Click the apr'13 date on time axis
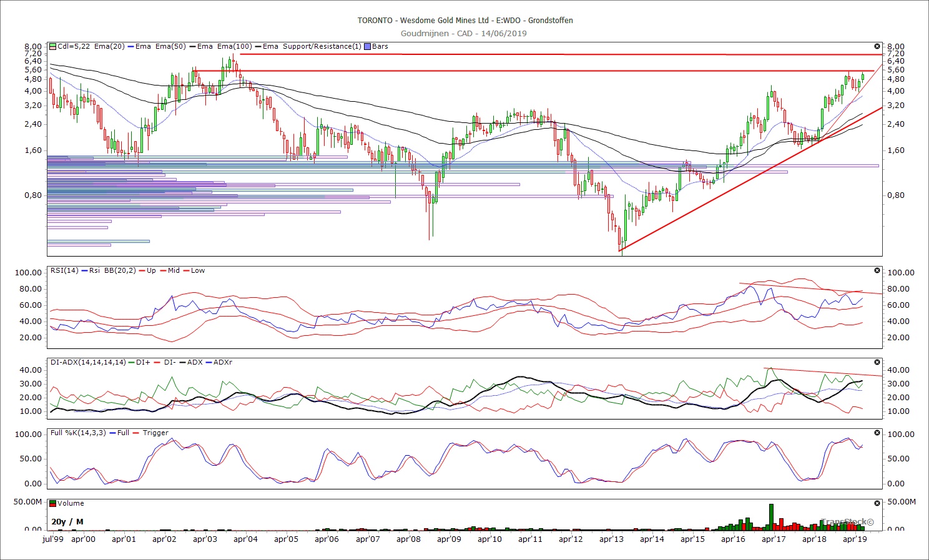Viewport: 929px width, 560px height. pos(611,539)
